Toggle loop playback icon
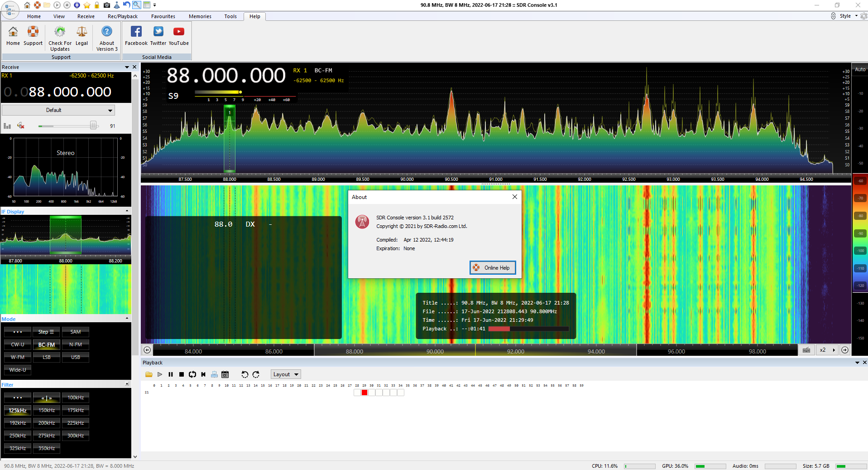The width and height of the screenshot is (868, 470). pos(192,374)
